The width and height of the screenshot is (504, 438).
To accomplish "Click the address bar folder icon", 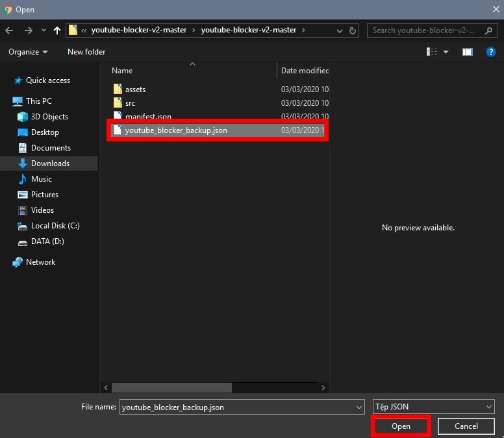I will 73,30.
